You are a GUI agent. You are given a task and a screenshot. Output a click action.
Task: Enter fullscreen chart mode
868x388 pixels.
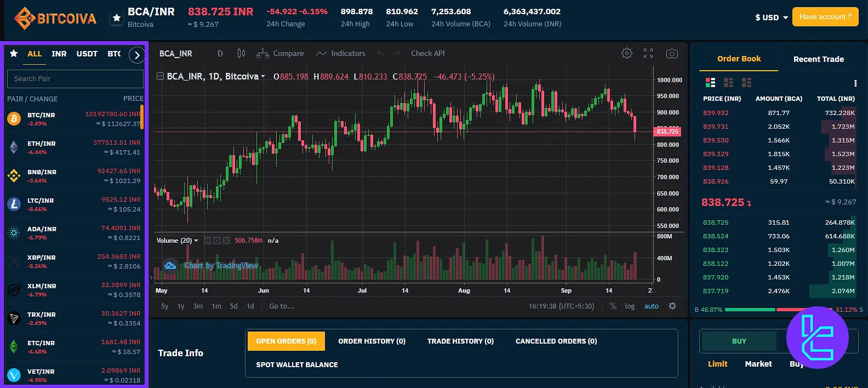coord(648,53)
